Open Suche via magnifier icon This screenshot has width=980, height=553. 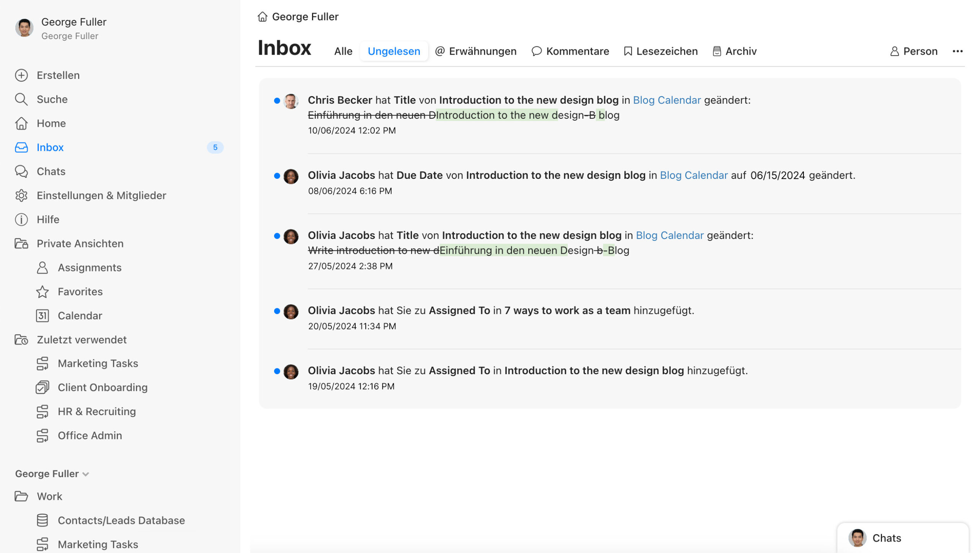click(x=21, y=99)
